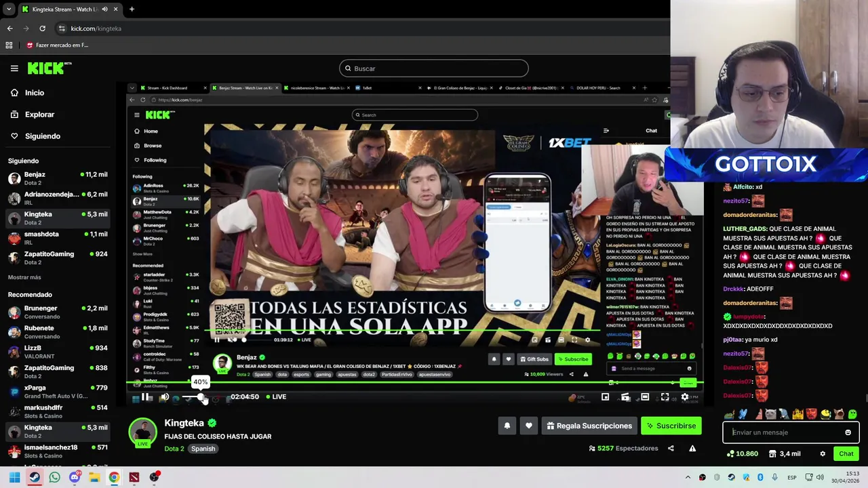Open markushdfr recommended channel

[57, 411]
